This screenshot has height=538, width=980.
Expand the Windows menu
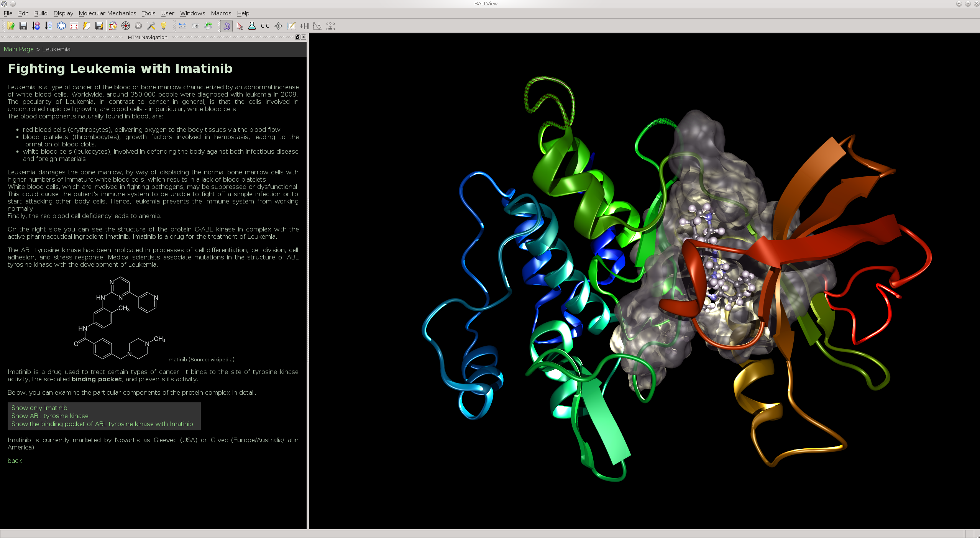click(192, 13)
